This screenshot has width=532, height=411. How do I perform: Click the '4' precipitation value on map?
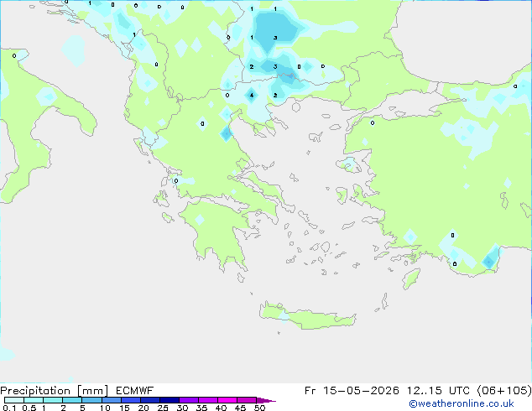252,96
